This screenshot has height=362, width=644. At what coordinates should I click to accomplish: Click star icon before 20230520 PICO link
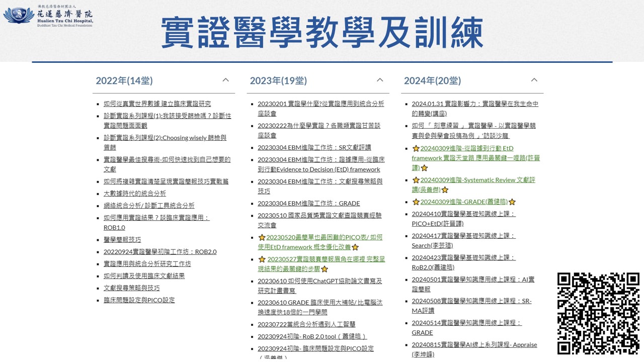(262, 237)
